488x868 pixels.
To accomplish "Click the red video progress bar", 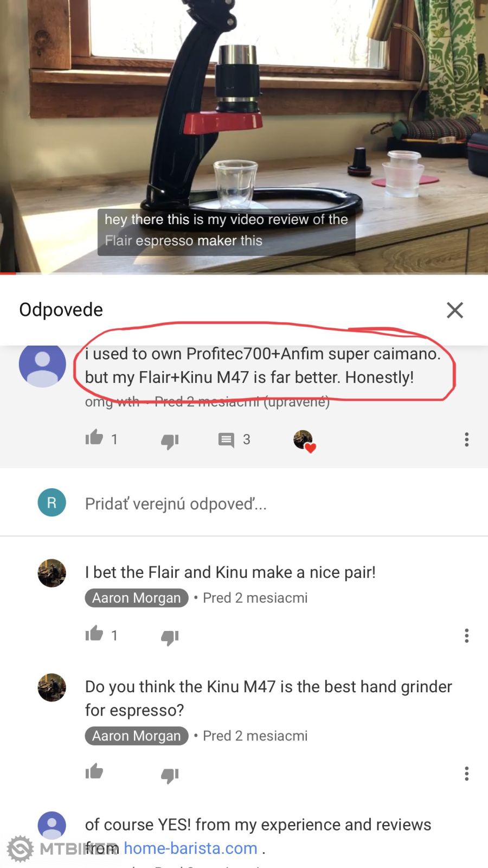I will click(8, 273).
